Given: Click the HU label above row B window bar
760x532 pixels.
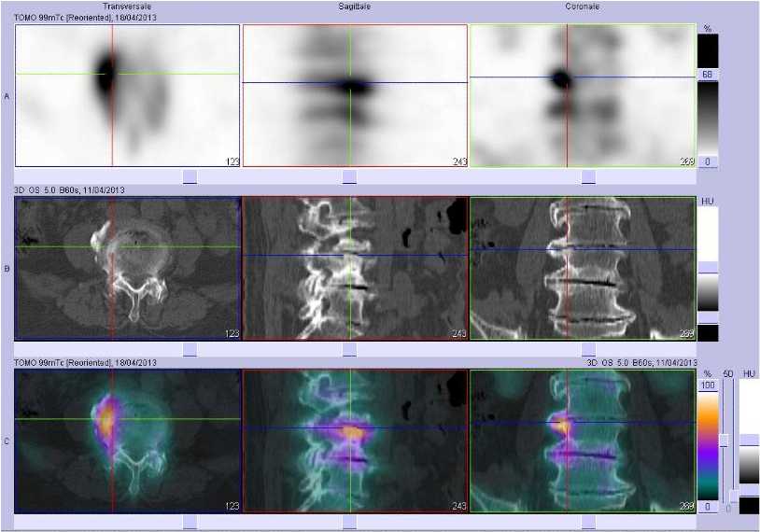Looking at the screenshot, I should (x=707, y=201).
